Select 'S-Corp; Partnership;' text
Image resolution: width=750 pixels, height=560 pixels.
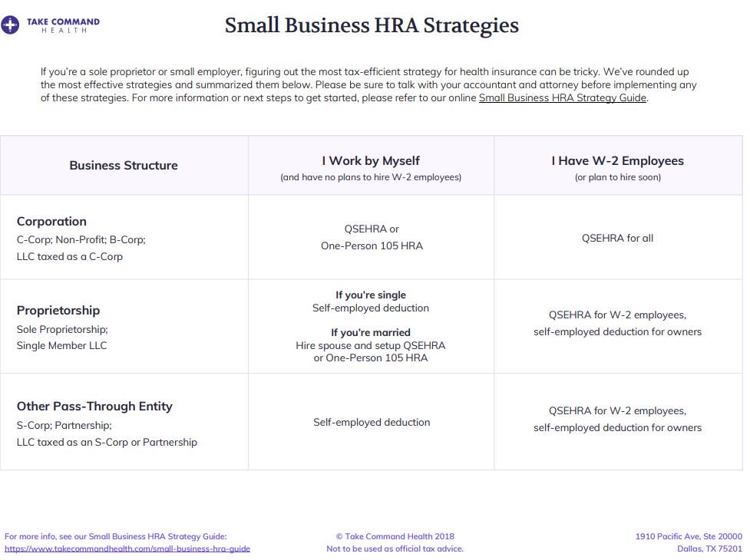click(64, 425)
